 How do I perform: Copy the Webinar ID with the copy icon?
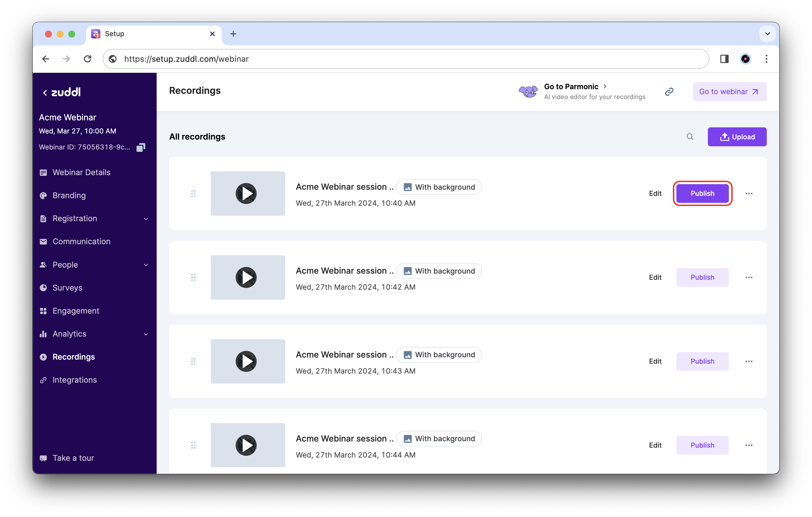[x=141, y=147]
